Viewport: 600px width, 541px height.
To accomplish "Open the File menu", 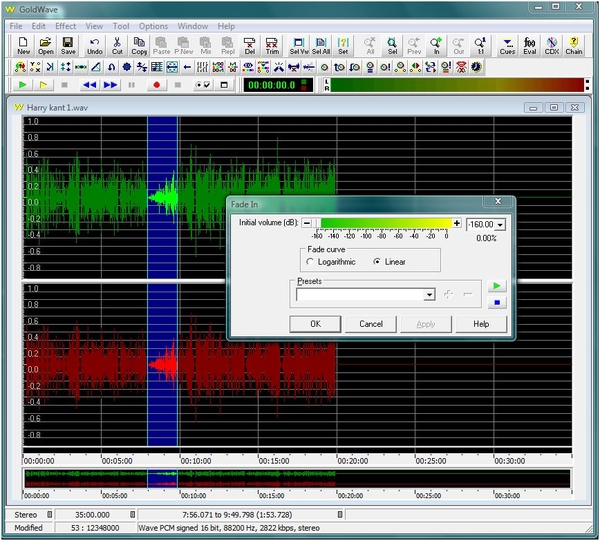I will click(x=16, y=26).
